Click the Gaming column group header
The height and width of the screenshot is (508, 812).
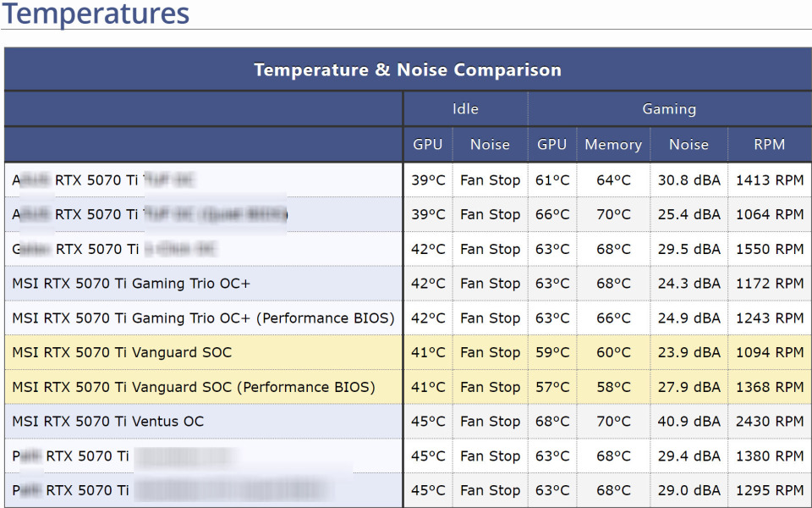[669, 108]
